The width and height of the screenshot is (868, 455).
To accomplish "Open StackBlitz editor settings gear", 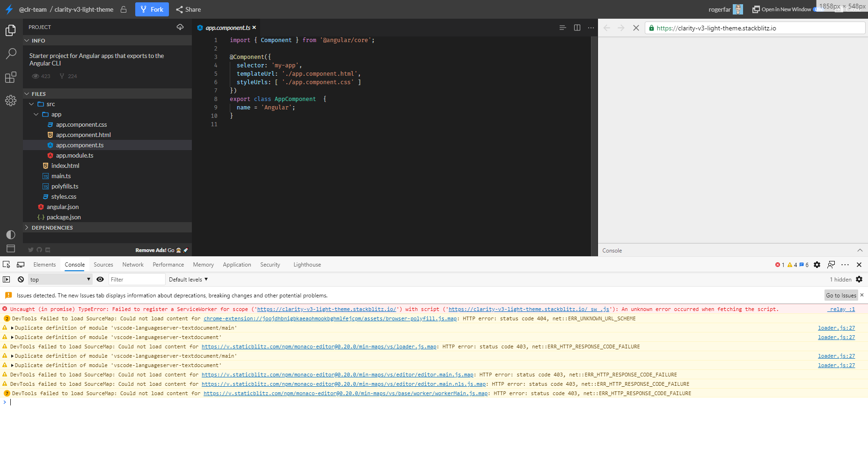I will click(x=11, y=101).
